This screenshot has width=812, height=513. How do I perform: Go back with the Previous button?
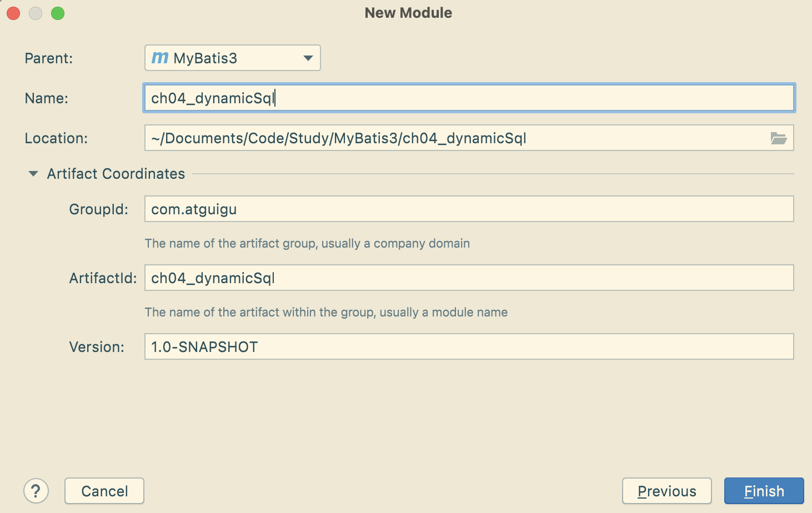tap(666, 491)
